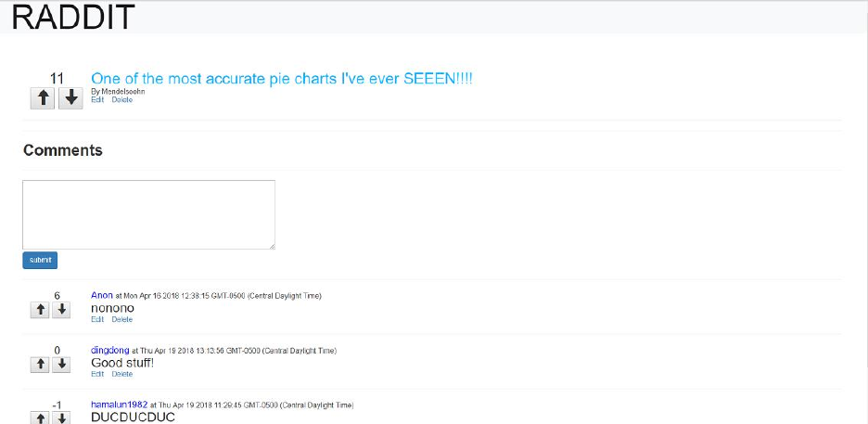Upvote dingdong's "Good stuff!" comment

[x=40, y=365]
